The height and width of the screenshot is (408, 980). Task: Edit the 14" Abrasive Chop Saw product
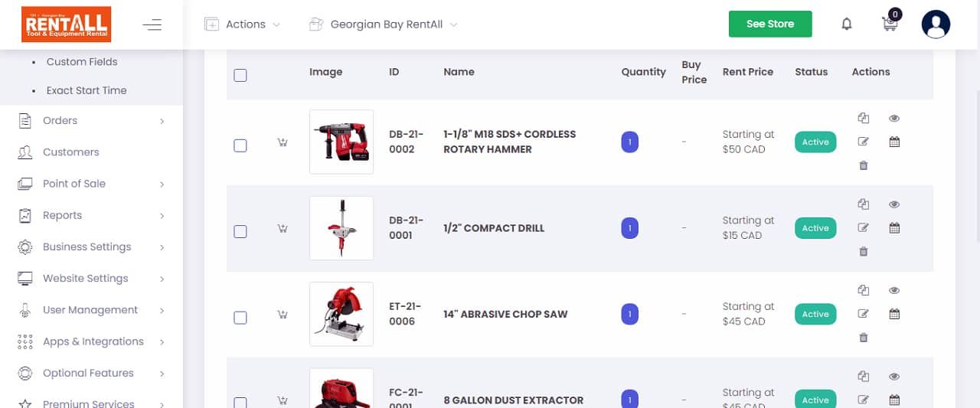(864, 314)
